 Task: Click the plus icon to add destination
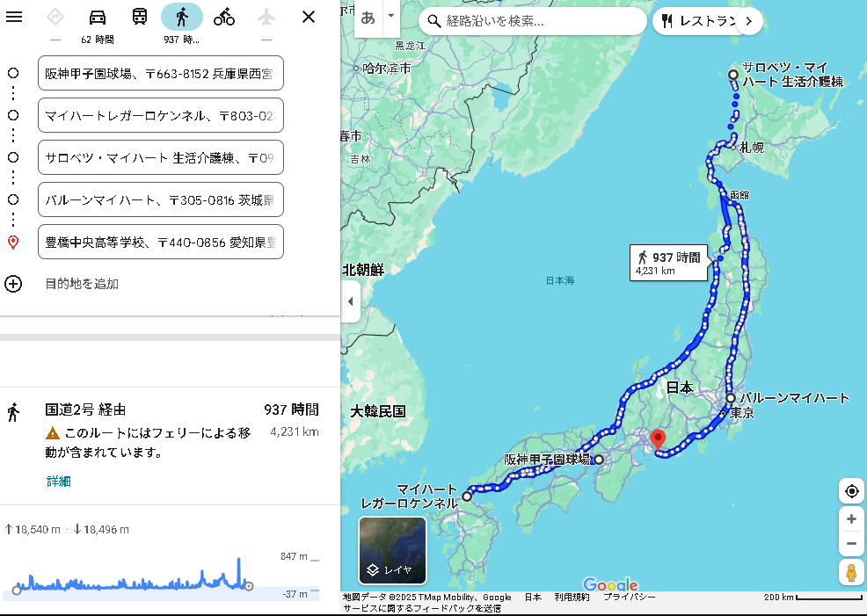pos(13,284)
